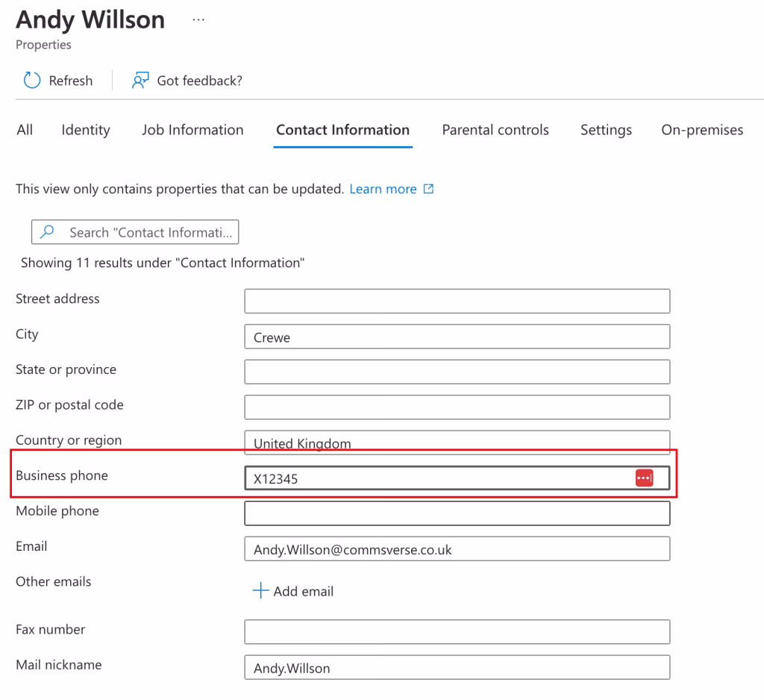This screenshot has height=700, width=764.
Task: Switch to the Job Information tab
Action: [x=192, y=130]
